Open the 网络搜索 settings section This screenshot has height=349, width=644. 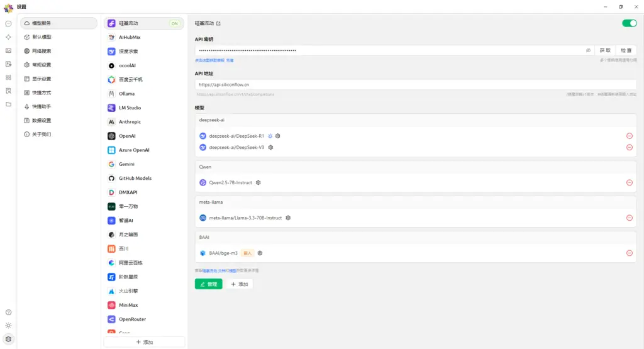coord(42,51)
